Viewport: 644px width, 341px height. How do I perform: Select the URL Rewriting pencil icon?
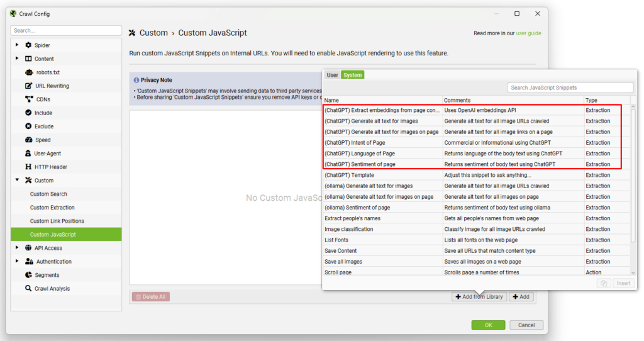(28, 86)
